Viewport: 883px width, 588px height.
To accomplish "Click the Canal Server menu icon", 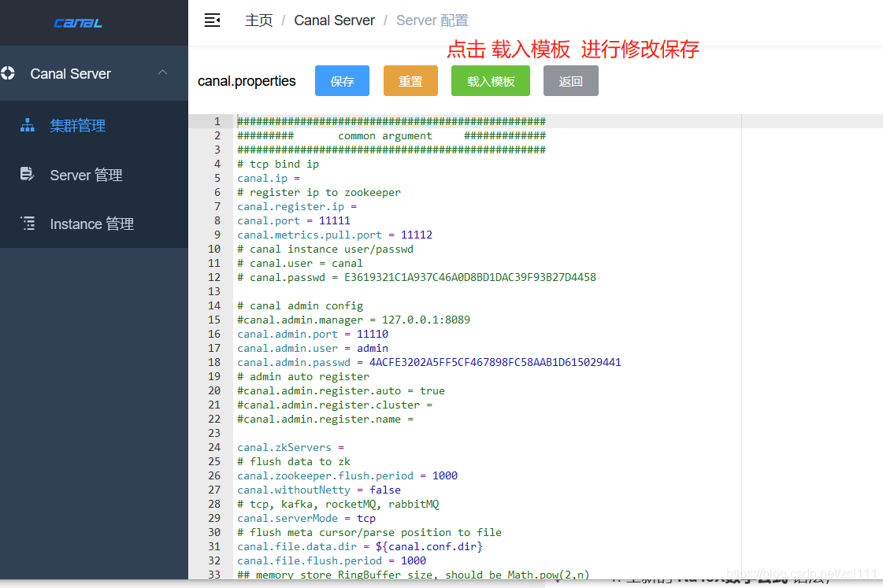I will point(8,73).
